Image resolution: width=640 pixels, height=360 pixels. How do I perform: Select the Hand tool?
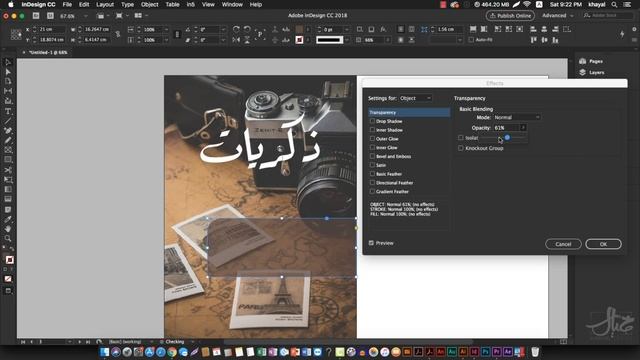(8, 229)
